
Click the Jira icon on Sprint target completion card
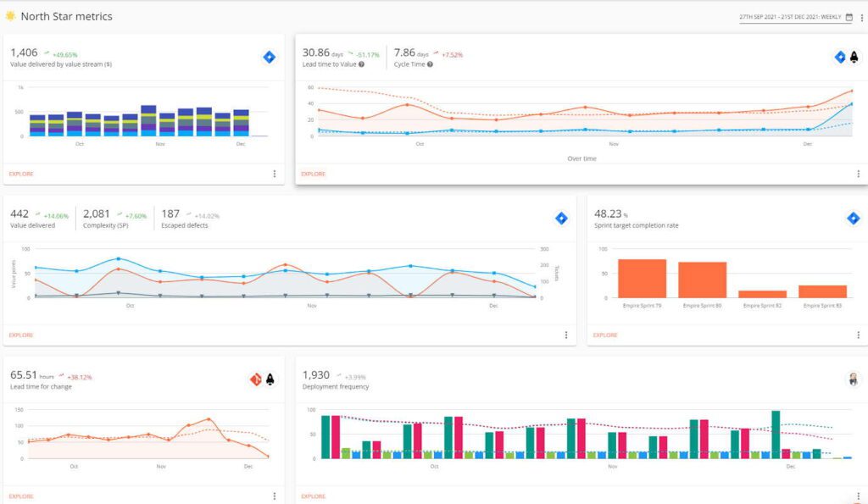[853, 219]
